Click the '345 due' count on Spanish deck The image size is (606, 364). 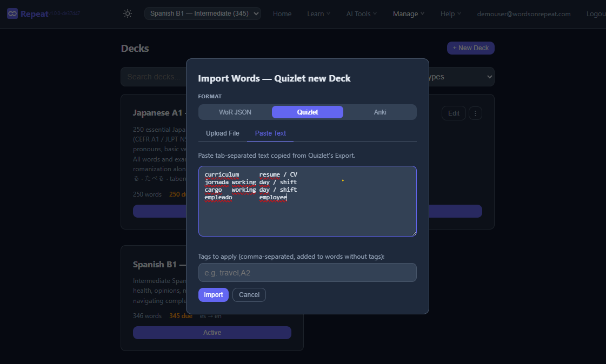click(x=181, y=316)
